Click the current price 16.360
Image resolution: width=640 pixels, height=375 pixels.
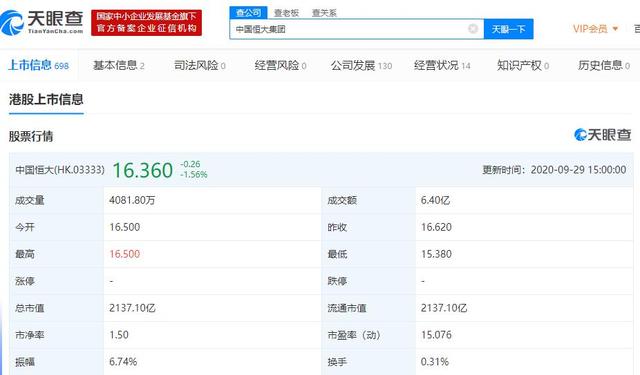pos(142,170)
